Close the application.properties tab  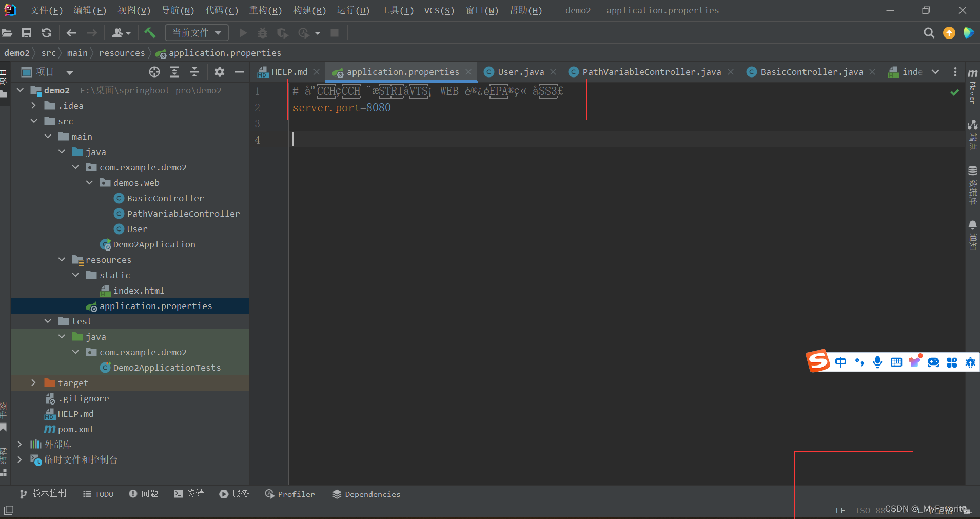point(468,72)
